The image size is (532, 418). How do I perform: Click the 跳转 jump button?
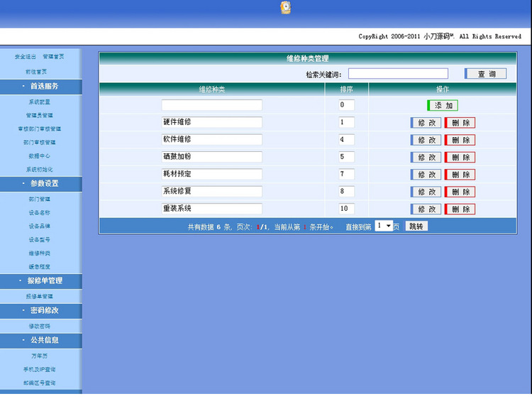pyautogui.click(x=416, y=226)
